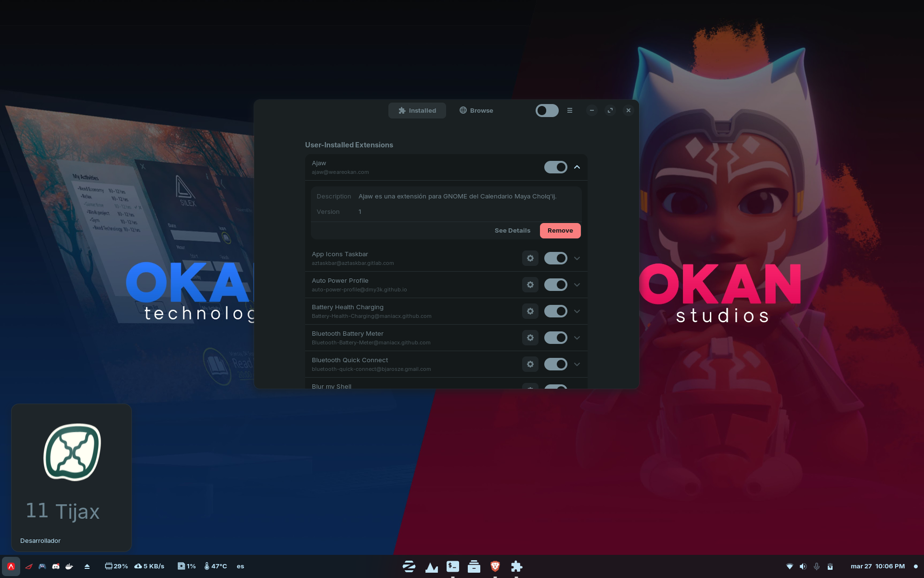
Task: Open the Extensions puzzle icon in dock
Action: tap(516, 566)
